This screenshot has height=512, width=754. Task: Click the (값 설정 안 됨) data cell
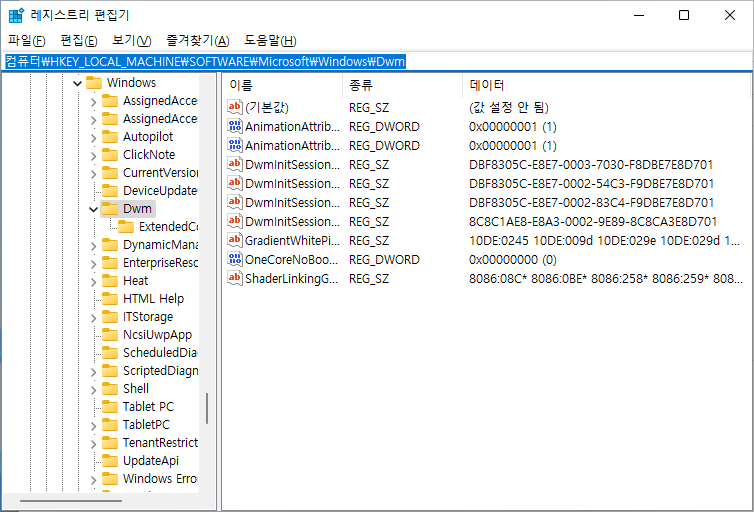click(509, 108)
